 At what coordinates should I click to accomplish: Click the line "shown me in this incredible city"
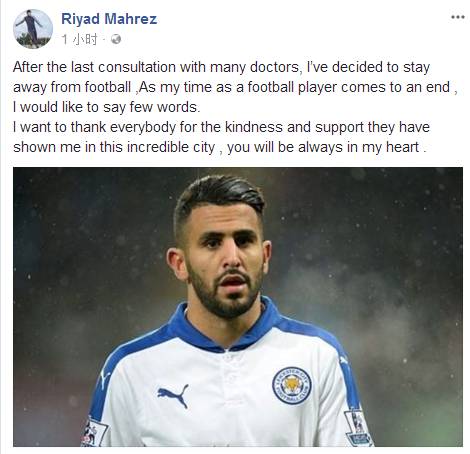tap(219, 147)
